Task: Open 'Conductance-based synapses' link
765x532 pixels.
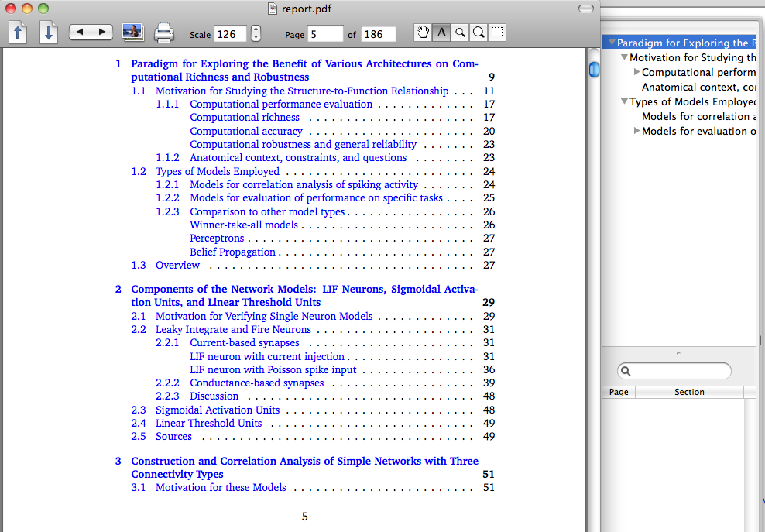Action: [256, 383]
